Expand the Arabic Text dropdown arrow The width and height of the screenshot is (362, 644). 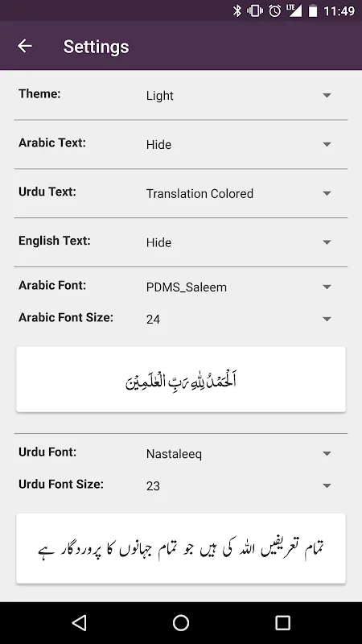coord(327,144)
